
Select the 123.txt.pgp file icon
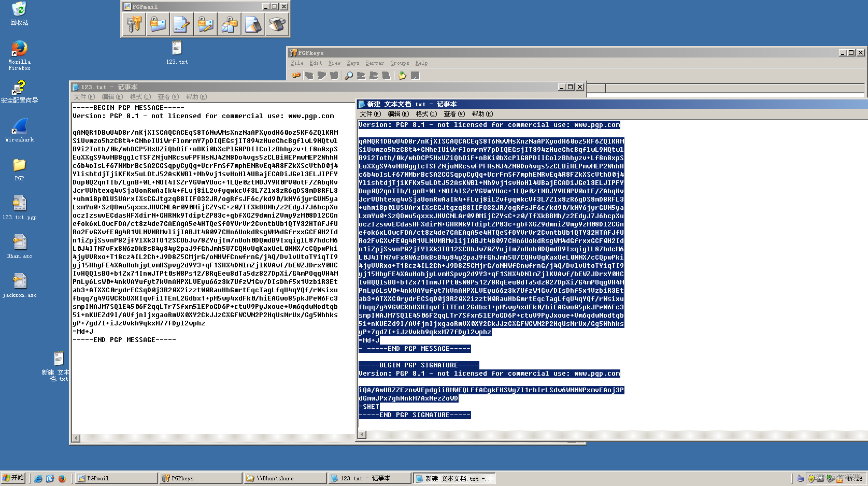[19, 207]
